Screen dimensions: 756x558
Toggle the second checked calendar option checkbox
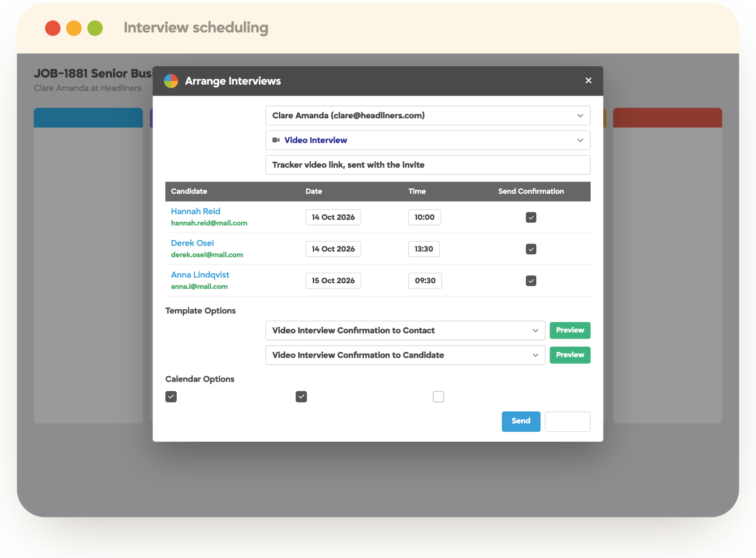[301, 397]
